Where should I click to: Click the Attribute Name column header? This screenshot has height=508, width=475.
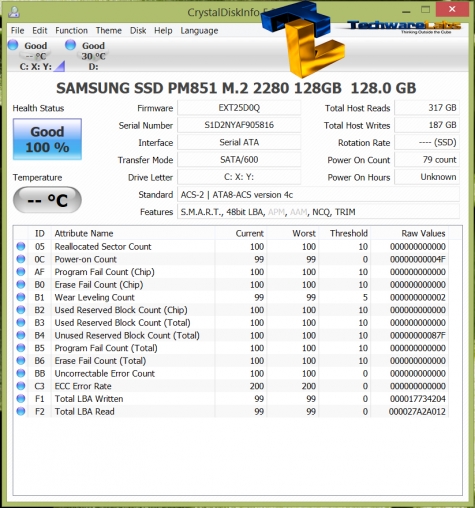[x=133, y=233]
